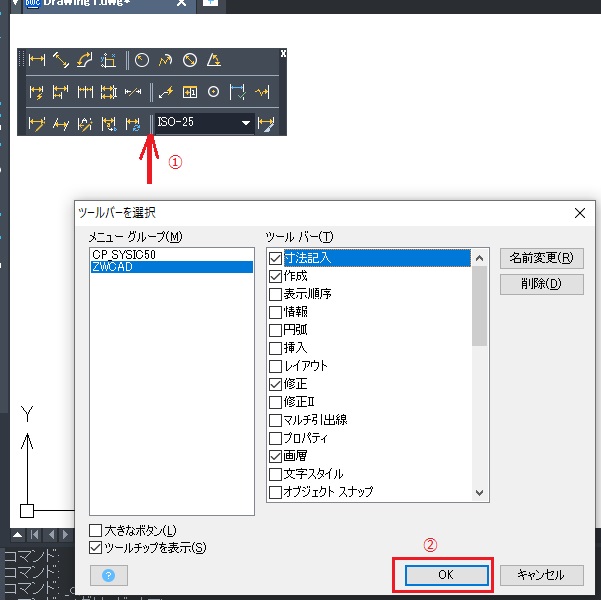Select ZWCAD in the menu group list

172,267
